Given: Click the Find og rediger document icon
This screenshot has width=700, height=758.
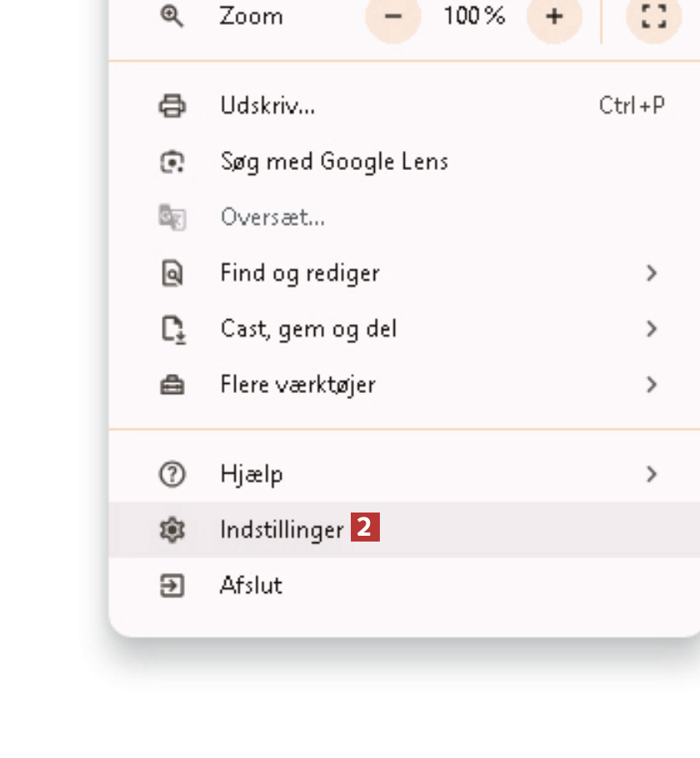Looking at the screenshot, I should coord(172,273).
